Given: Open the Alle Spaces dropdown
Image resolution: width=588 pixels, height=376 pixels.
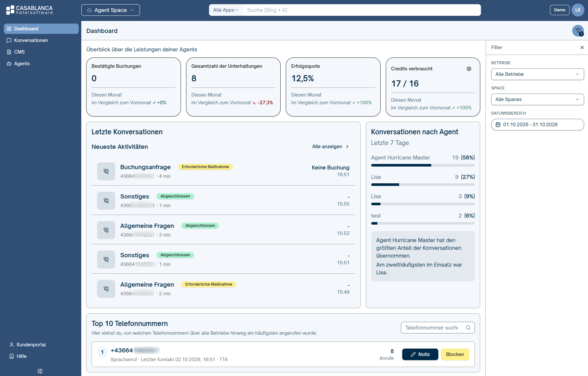Looking at the screenshot, I should click(x=537, y=99).
